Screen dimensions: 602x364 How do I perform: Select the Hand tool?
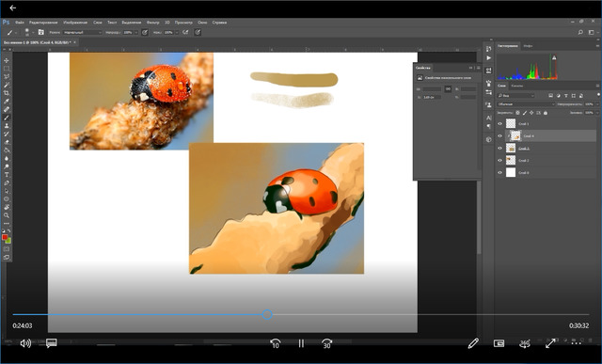(7, 207)
